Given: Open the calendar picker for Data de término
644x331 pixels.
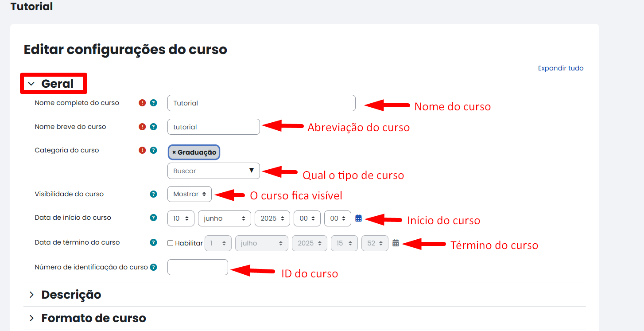Looking at the screenshot, I should 396,243.
